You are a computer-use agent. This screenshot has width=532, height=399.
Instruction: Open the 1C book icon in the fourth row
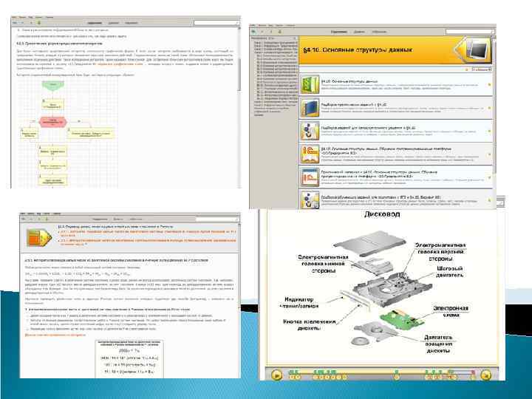310,154
